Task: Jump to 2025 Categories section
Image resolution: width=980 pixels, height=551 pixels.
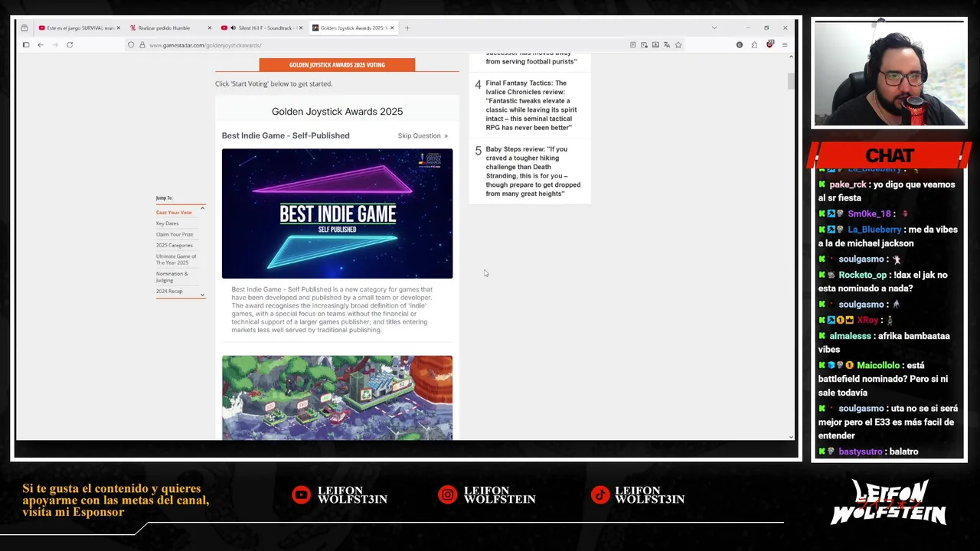Action: click(175, 246)
